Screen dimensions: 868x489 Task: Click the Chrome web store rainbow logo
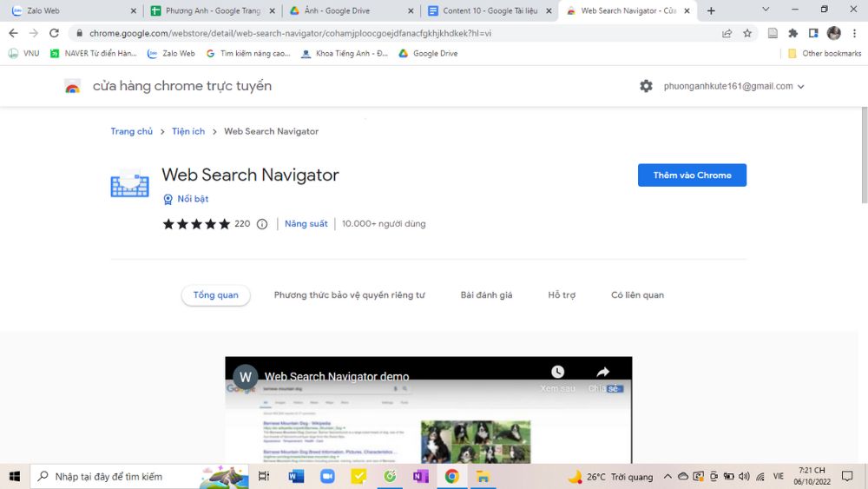coord(73,87)
